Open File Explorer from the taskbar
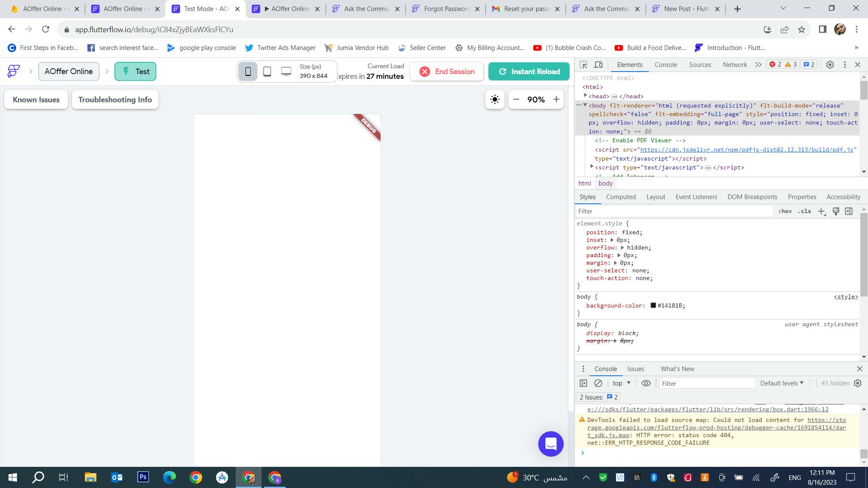Image resolution: width=868 pixels, height=488 pixels. pyautogui.click(x=90, y=477)
